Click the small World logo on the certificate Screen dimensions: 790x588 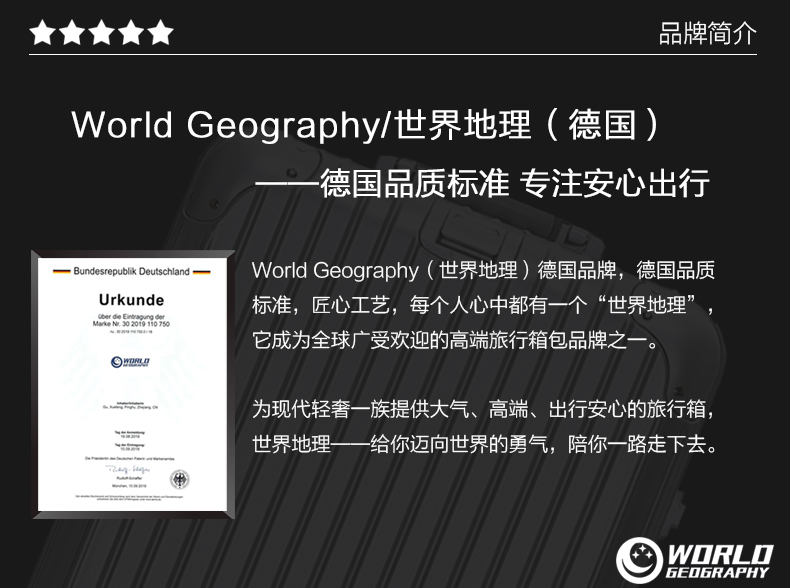tap(130, 362)
